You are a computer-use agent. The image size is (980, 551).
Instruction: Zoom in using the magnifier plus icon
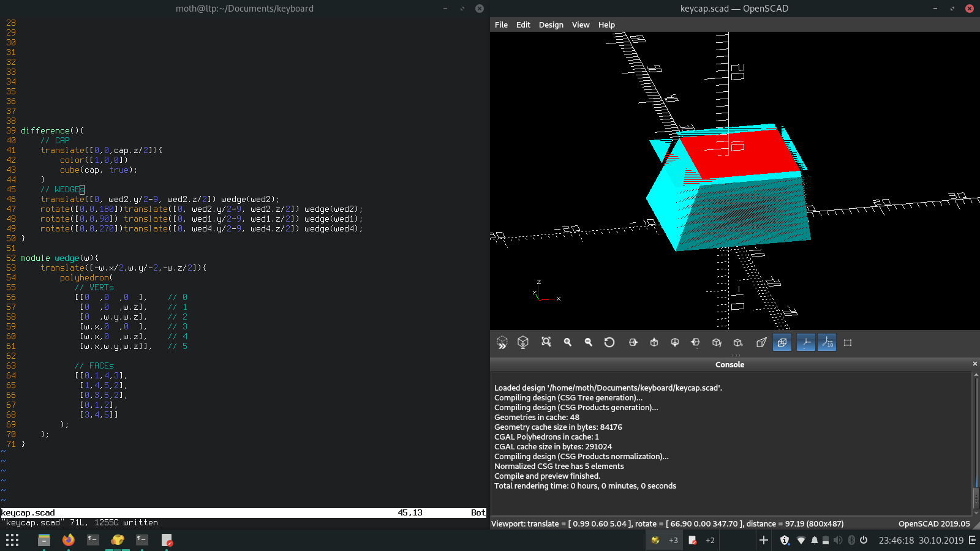pos(568,343)
